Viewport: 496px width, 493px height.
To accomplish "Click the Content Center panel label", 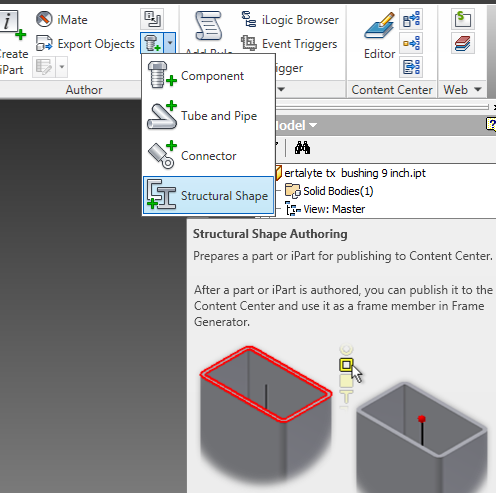I will pos(392,90).
